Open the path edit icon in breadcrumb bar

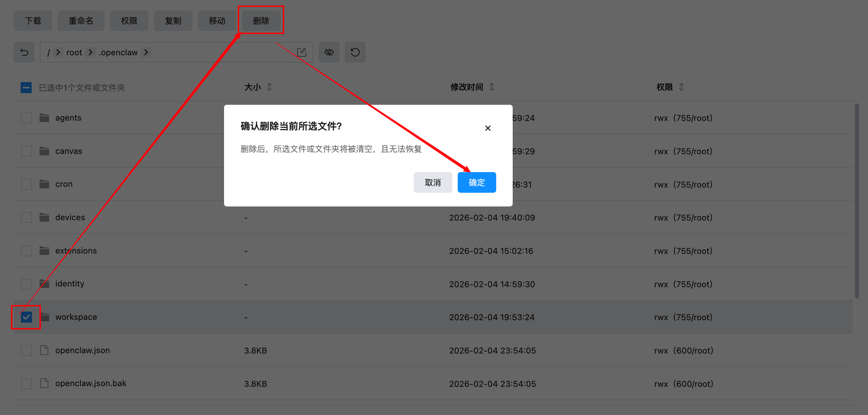302,52
